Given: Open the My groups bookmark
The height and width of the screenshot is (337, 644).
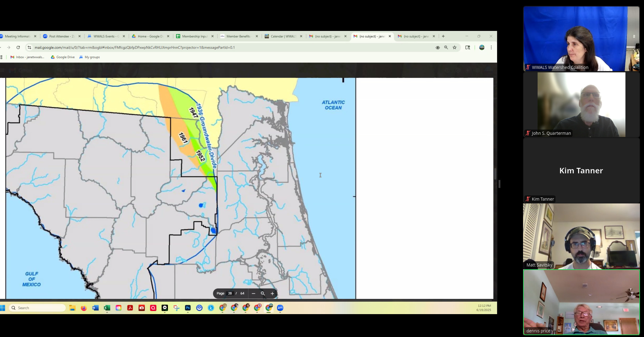Looking at the screenshot, I should pyautogui.click(x=89, y=57).
